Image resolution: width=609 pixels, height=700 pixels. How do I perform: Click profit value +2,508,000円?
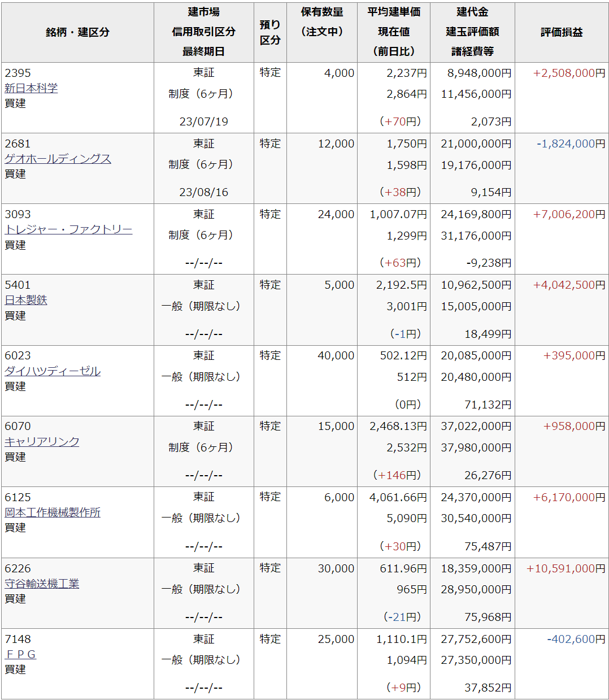point(569,73)
